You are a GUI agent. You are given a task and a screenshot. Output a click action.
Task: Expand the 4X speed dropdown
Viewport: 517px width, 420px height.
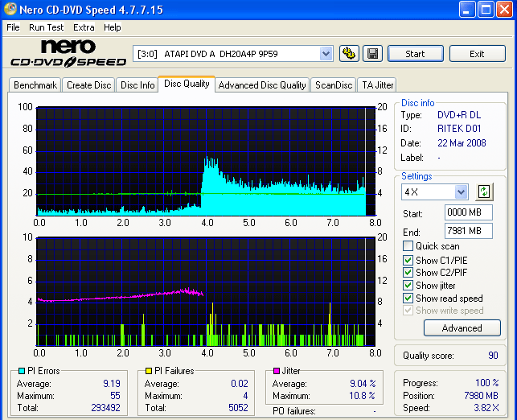(461, 191)
